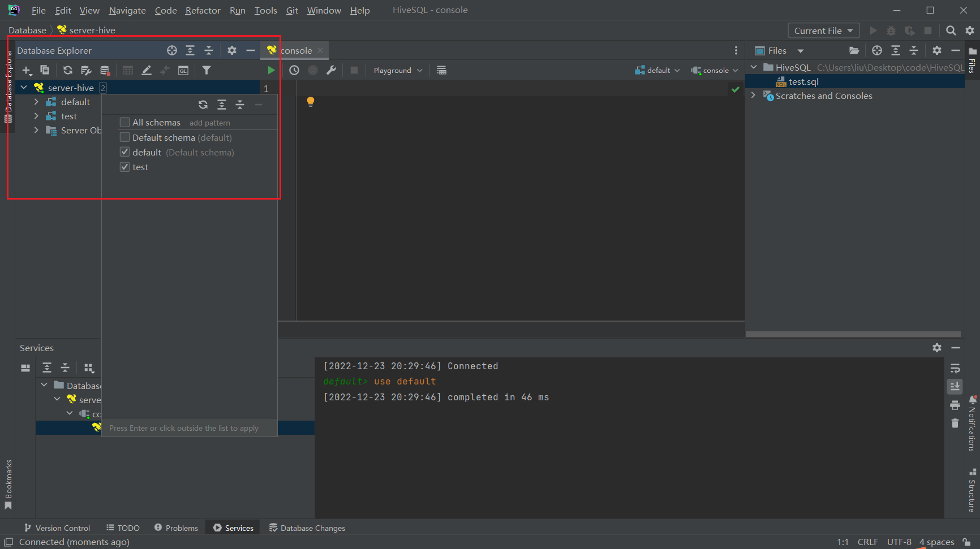Screen dimensions: 980x549
Task: Click the Files panel horizontal scrollbar
Action: (x=853, y=334)
